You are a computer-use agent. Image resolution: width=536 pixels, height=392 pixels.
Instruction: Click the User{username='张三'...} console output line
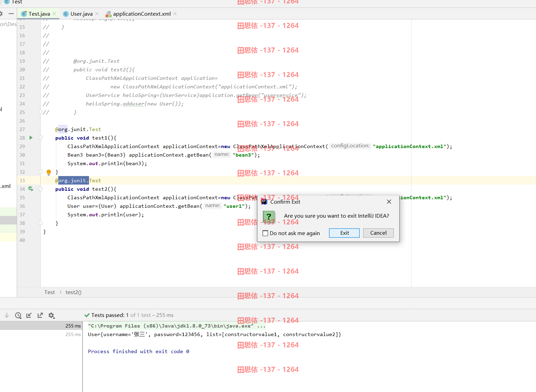pyautogui.click(x=214, y=334)
